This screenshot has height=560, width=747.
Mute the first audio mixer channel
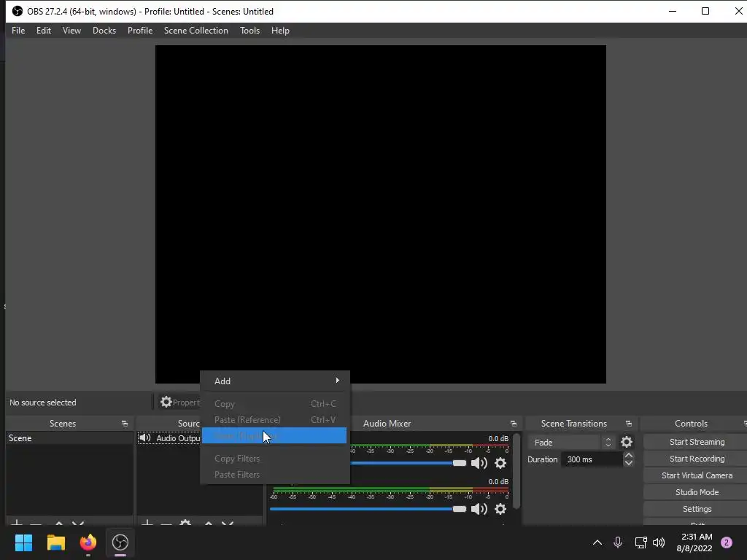coord(479,463)
